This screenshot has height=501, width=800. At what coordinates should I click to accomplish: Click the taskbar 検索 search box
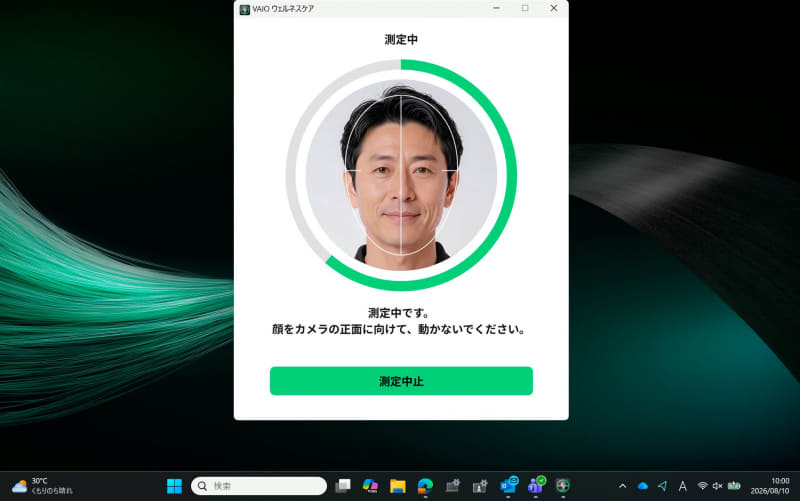(259, 486)
